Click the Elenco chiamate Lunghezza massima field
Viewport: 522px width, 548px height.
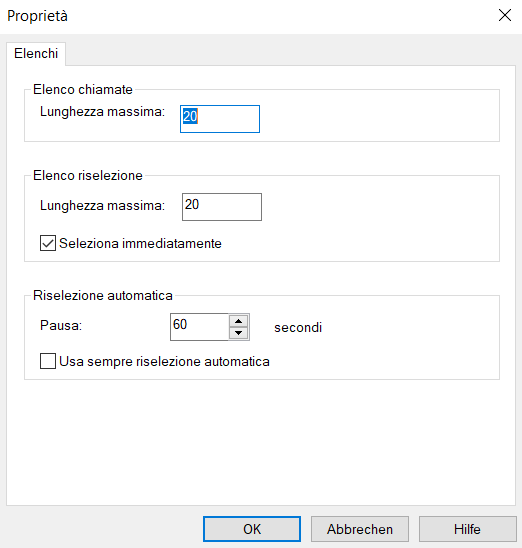click(220, 119)
